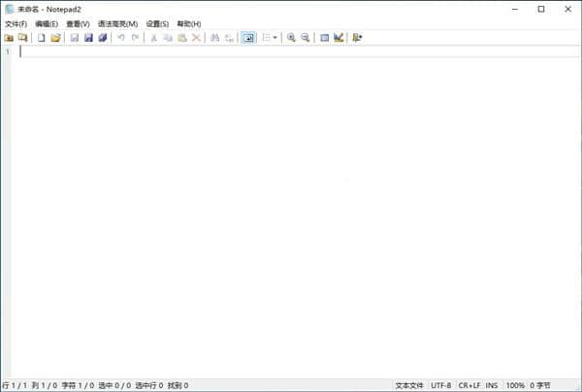Viewport: 582px width, 392px height.
Task: Click the 100% zoom status entry
Action: click(515, 385)
